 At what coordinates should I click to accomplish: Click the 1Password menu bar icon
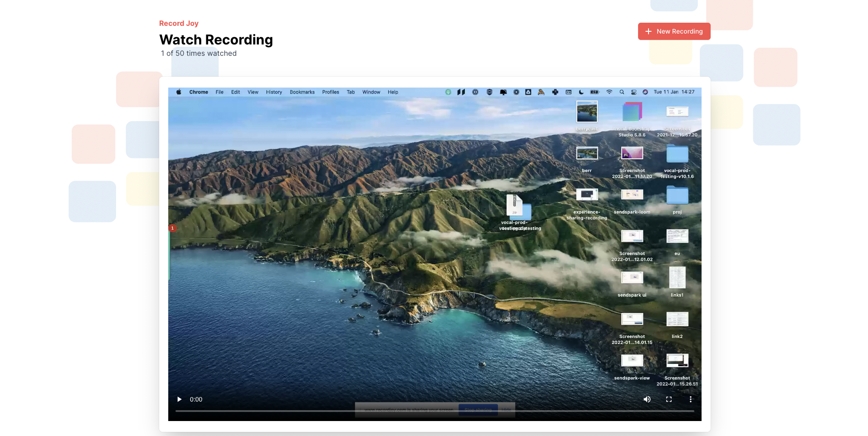pyautogui.click(x=475, y=92)
